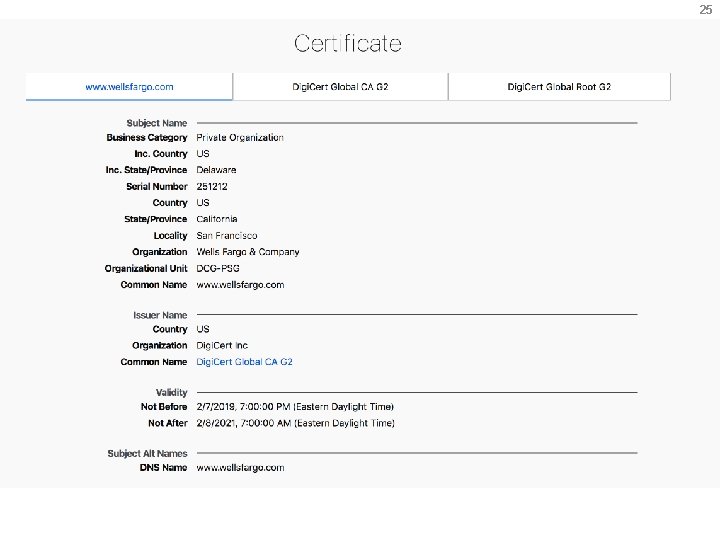The height and width of the screenshot is (540, 720).
Task: Click the Certificate page title
Action: point(348,44)
